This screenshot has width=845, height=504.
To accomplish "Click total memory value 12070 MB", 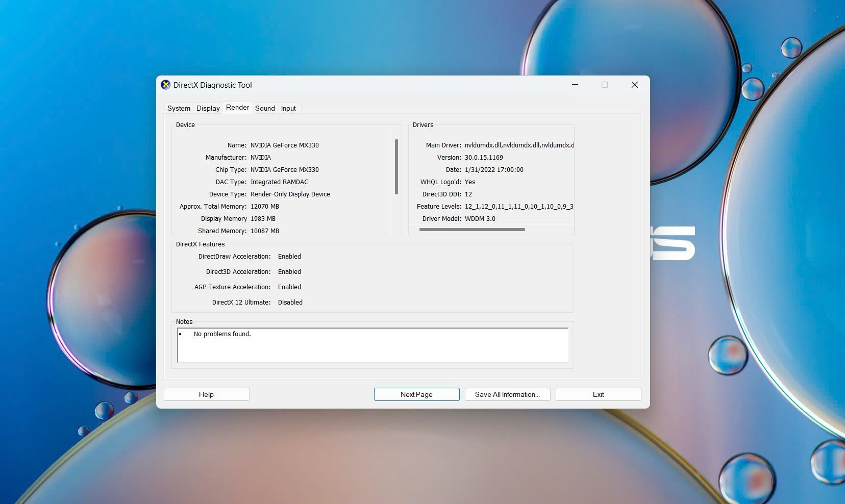I will 265,207.
